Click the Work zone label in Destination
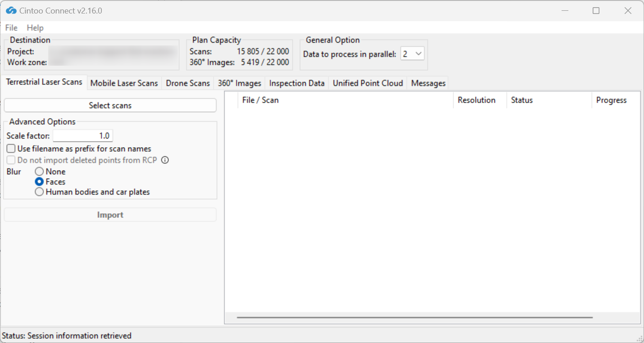This screenshot has width=644, height=343. pos(27,62)
